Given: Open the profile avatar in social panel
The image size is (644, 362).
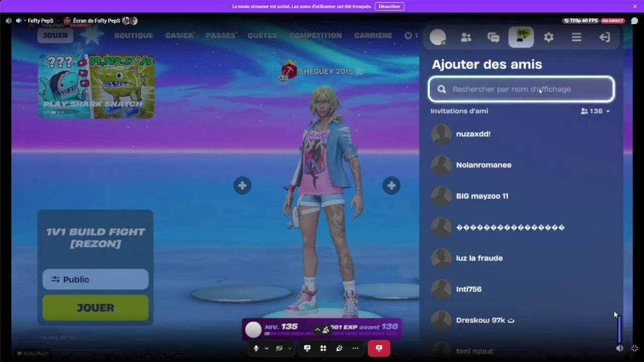Looking at the screenshot, I should coord(438,37).
